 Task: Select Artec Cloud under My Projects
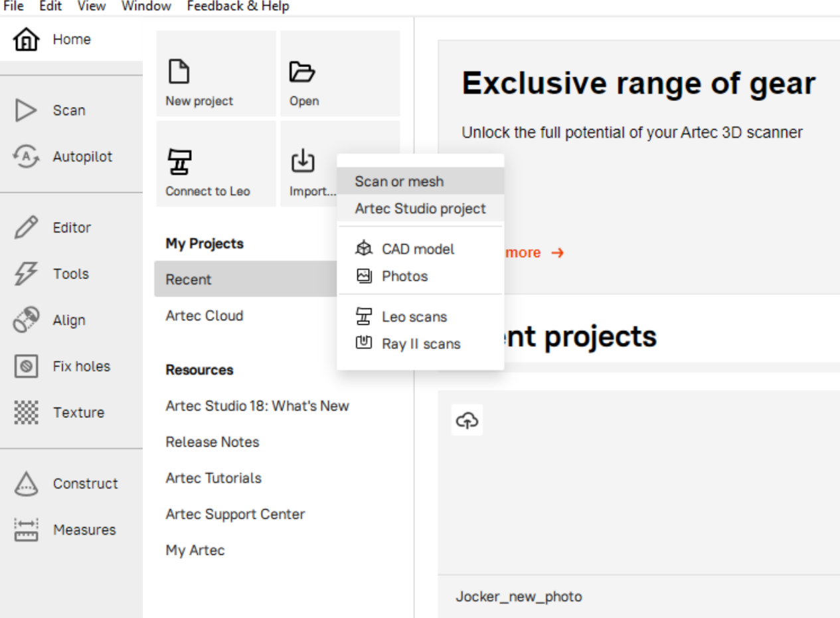(205, 316)
